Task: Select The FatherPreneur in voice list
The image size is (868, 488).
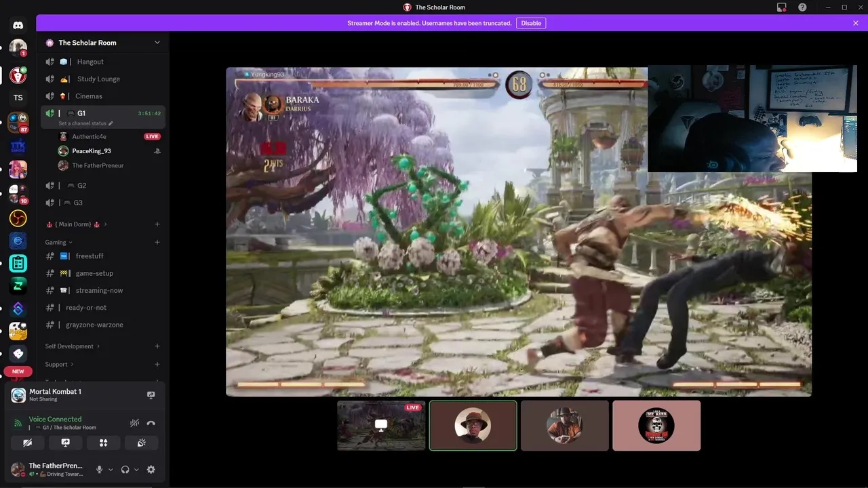Action: click(98, 165)
